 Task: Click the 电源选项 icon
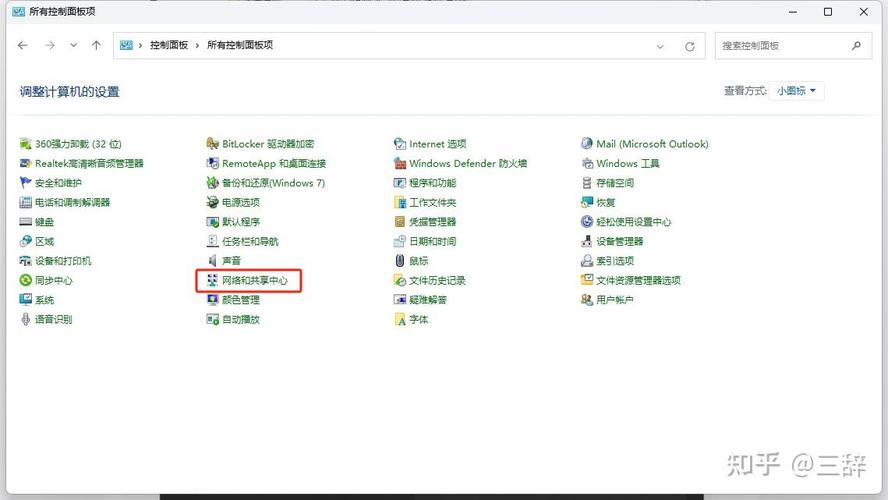[x=212, y=202]
